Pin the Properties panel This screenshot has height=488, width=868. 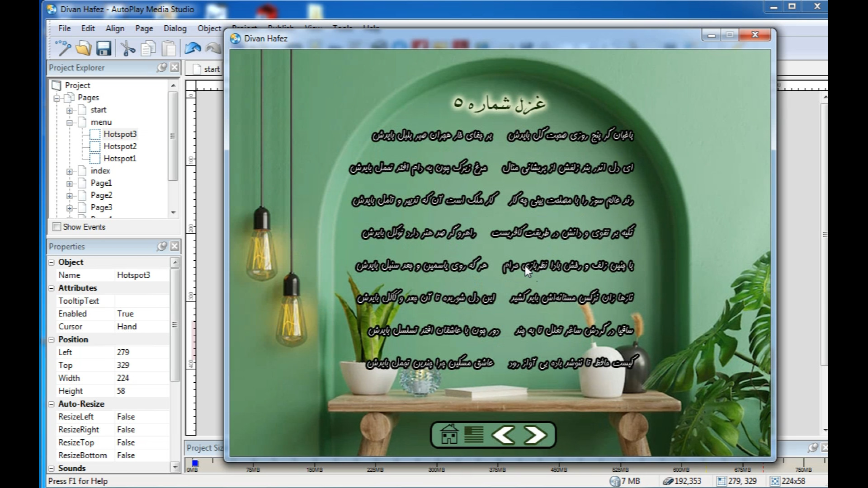(161, 246)
